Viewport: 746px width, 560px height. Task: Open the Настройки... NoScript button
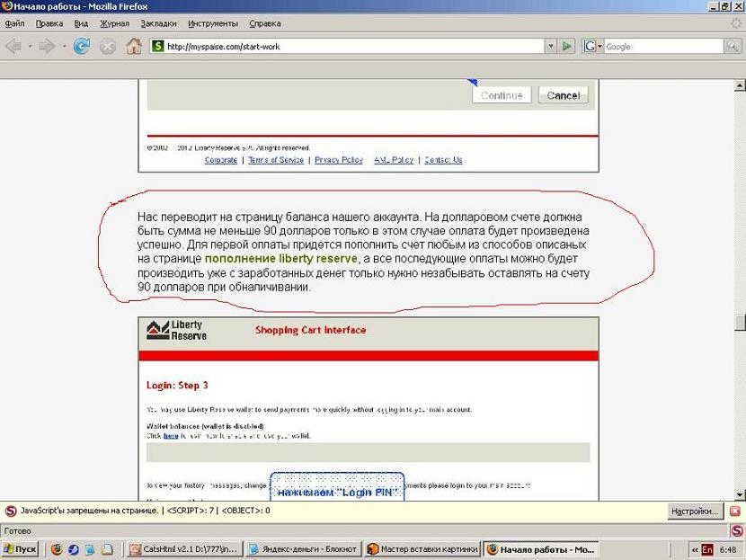(695, 511)
